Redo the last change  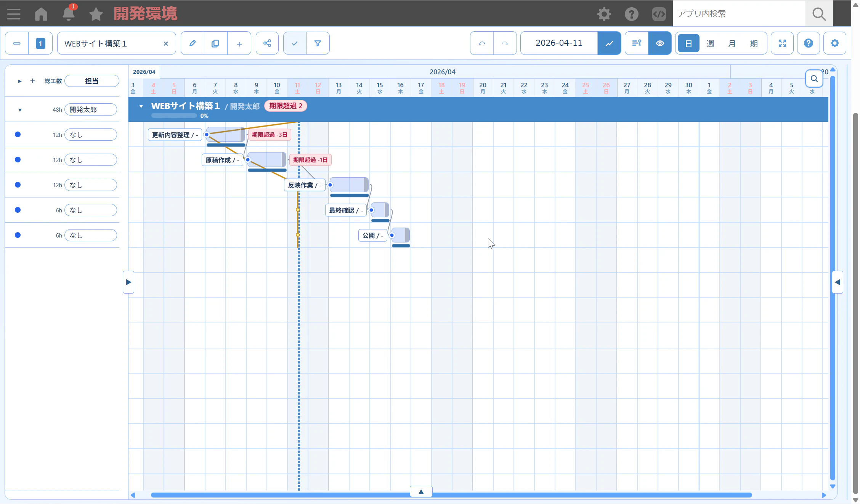point(505,43)
